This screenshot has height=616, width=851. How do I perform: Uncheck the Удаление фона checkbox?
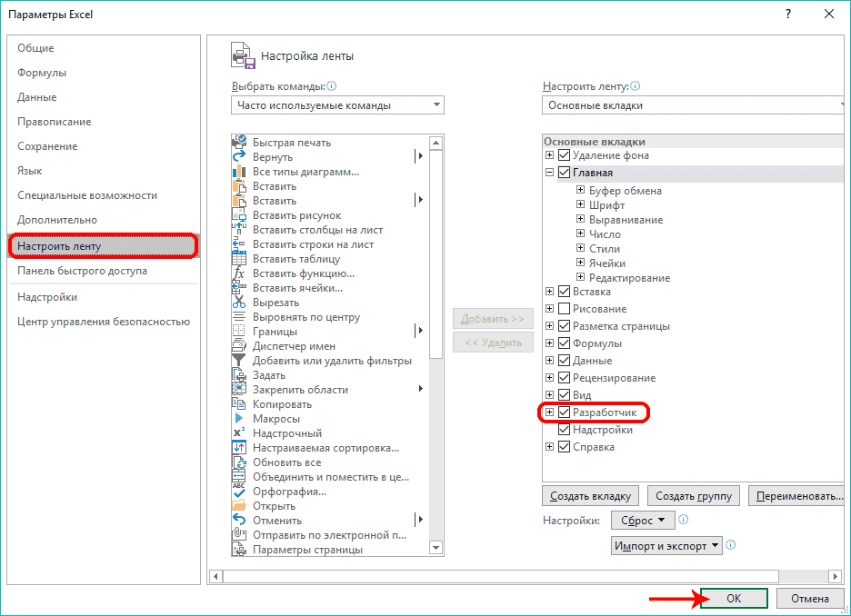[564, 155]
